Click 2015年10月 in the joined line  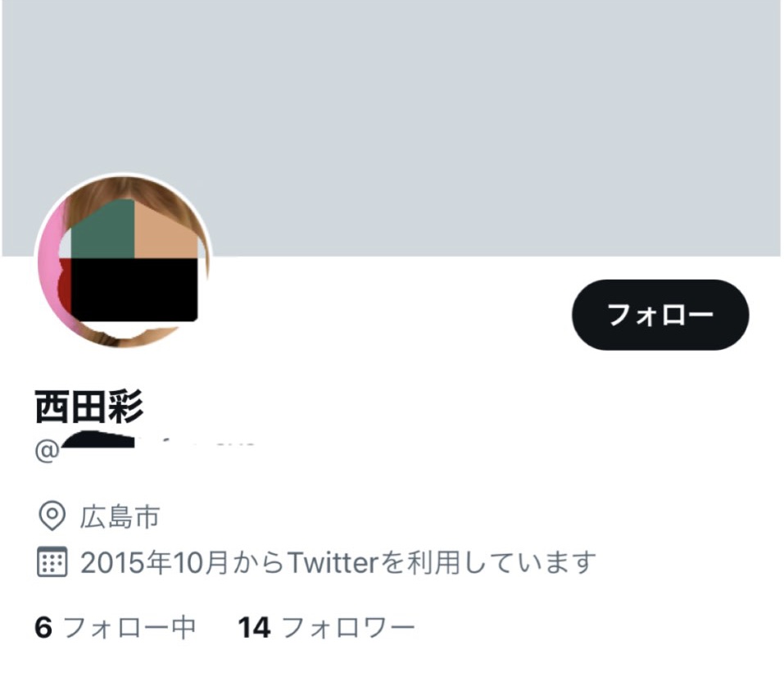pyautogui.click(x=155, y=562)
